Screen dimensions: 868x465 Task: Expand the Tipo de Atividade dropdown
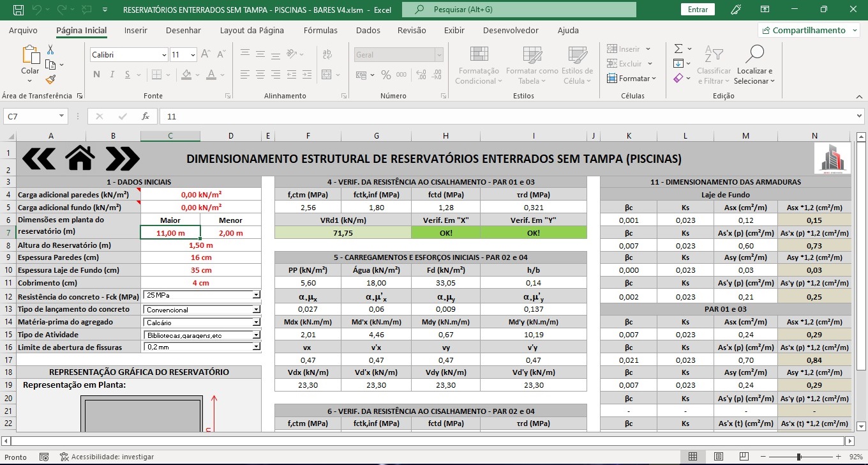click(x=256, y=335)
